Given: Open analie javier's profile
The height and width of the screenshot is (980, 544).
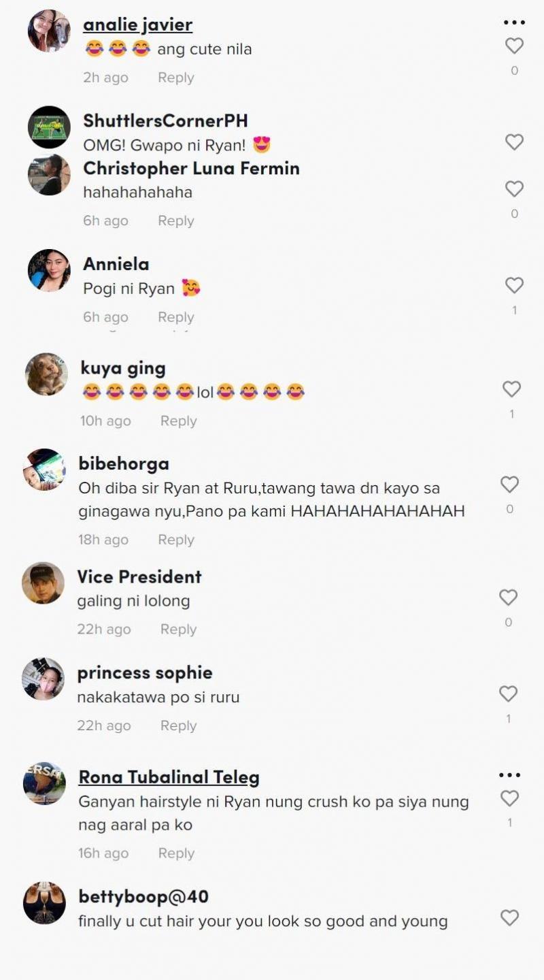Looking at the screenshot, I should tap(137, 24).
